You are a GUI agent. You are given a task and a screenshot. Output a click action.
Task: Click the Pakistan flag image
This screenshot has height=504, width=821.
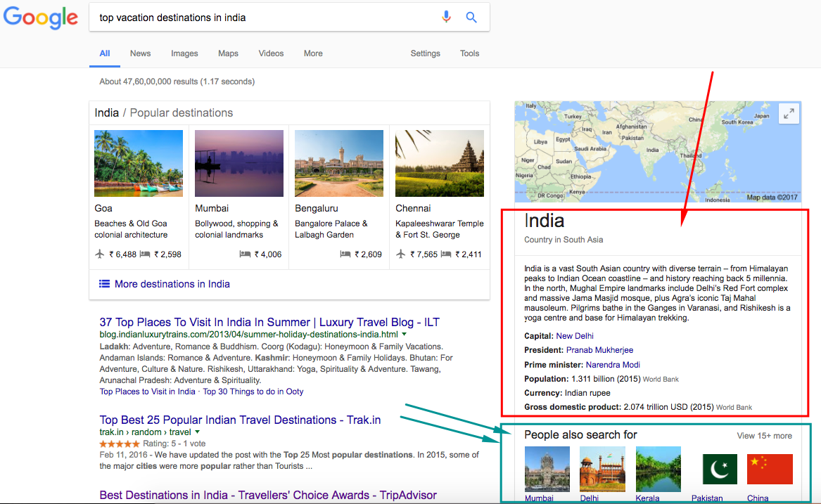point(720,469)
